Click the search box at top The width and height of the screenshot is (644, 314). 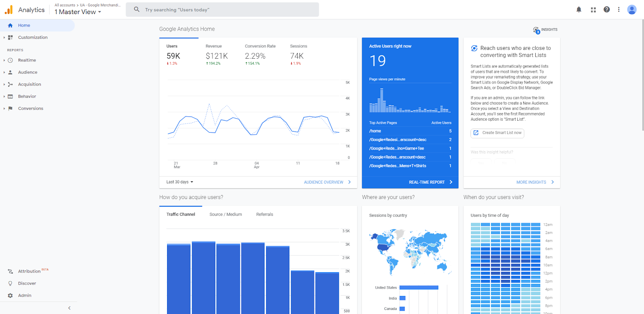tap(222, 10)
